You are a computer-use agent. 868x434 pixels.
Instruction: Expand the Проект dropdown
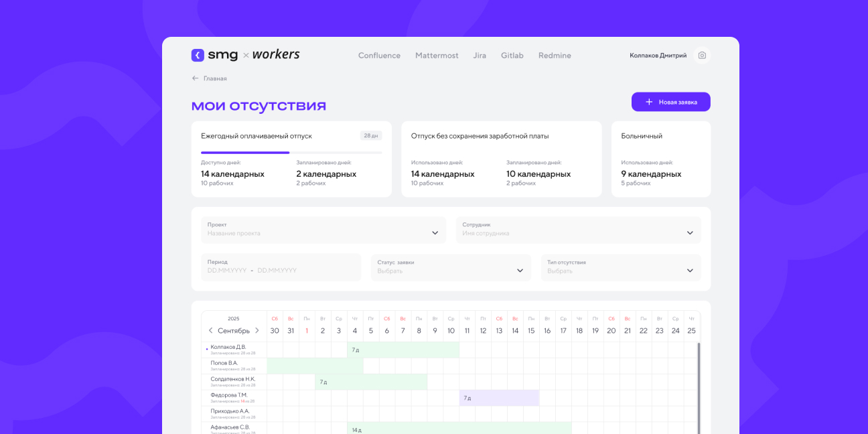click(323, 230)
